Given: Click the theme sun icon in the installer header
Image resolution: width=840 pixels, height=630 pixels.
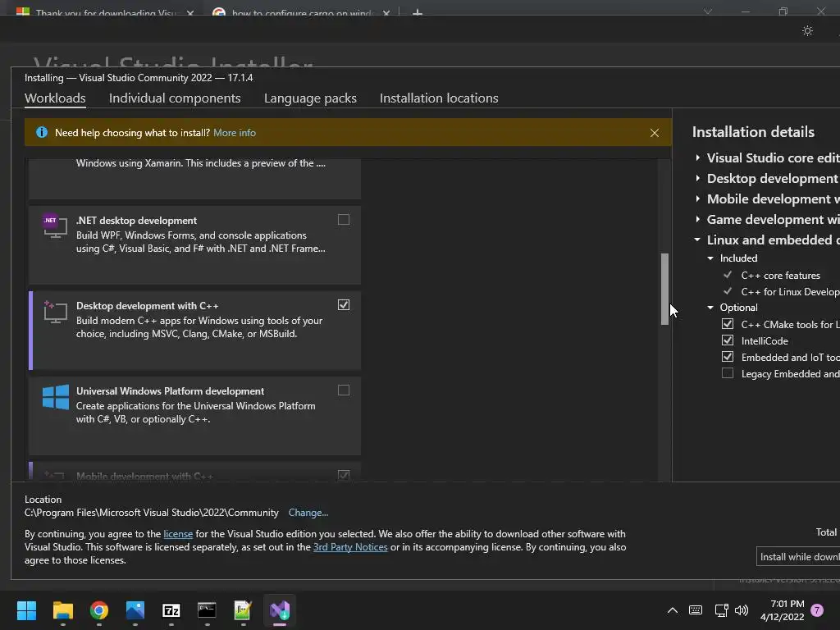Looking at the screenshot, I should (x=807, y=31).
